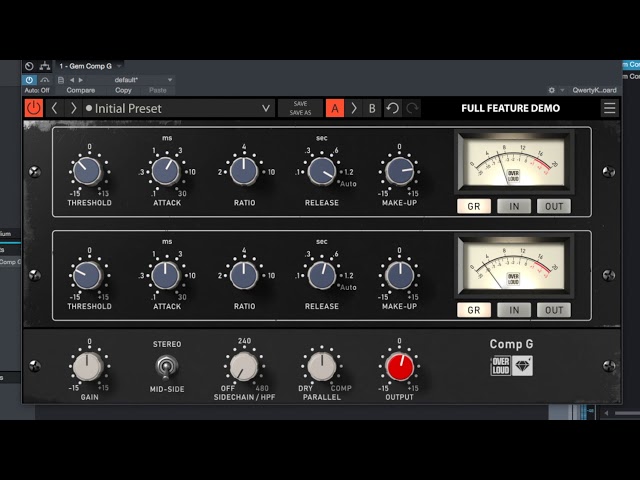Click the bottom channel THRESHOLD knob
Viewport: 640px width, 480px height.
click(x=87, y=275)
